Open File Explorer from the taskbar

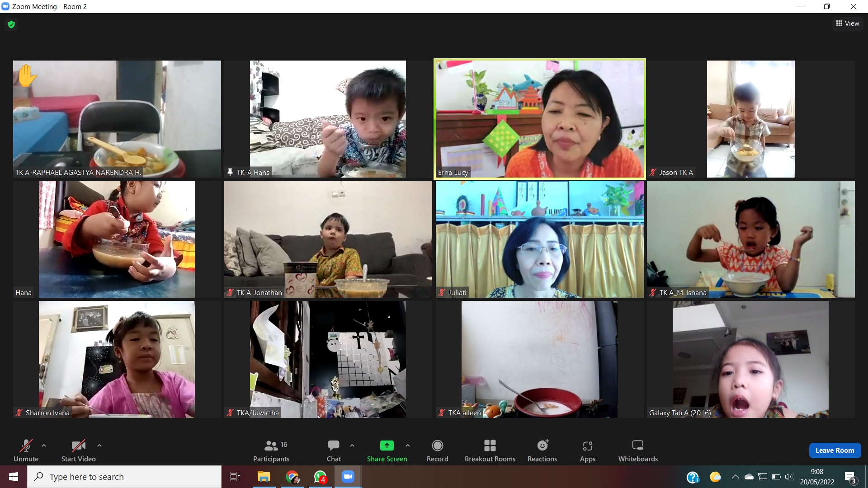click(x=264, y=477)
